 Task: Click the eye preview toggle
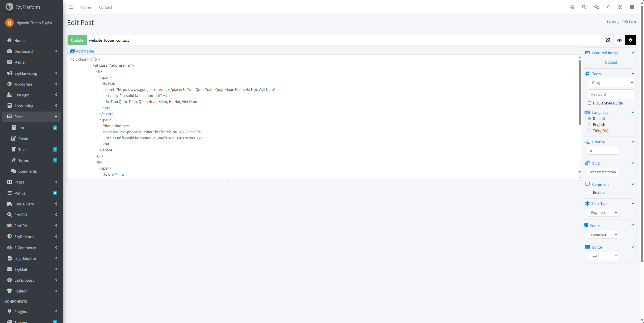[619, 40]
